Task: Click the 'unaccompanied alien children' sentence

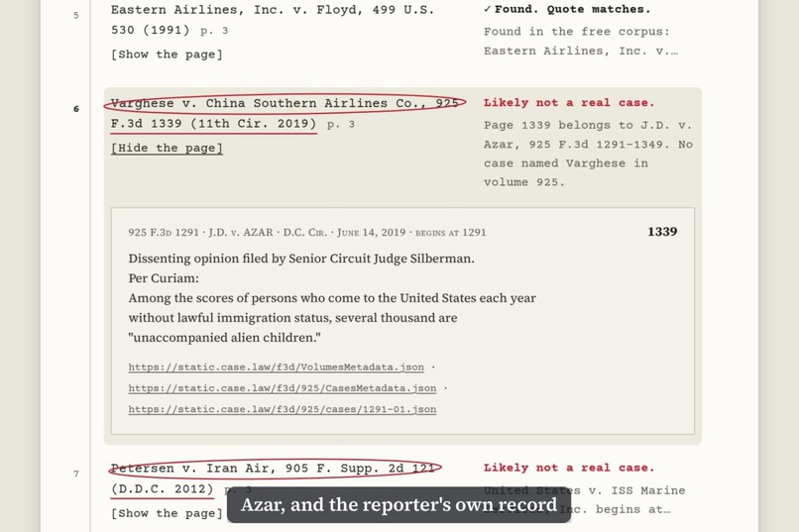Action: click(x=332, y=318)
